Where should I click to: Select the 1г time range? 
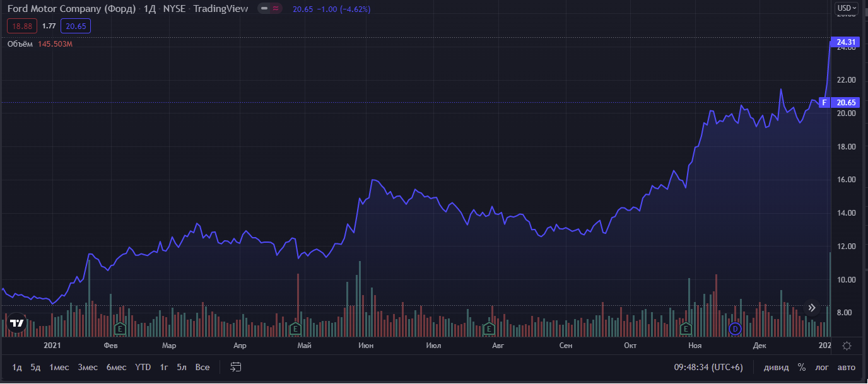click(x=164, y=367)
